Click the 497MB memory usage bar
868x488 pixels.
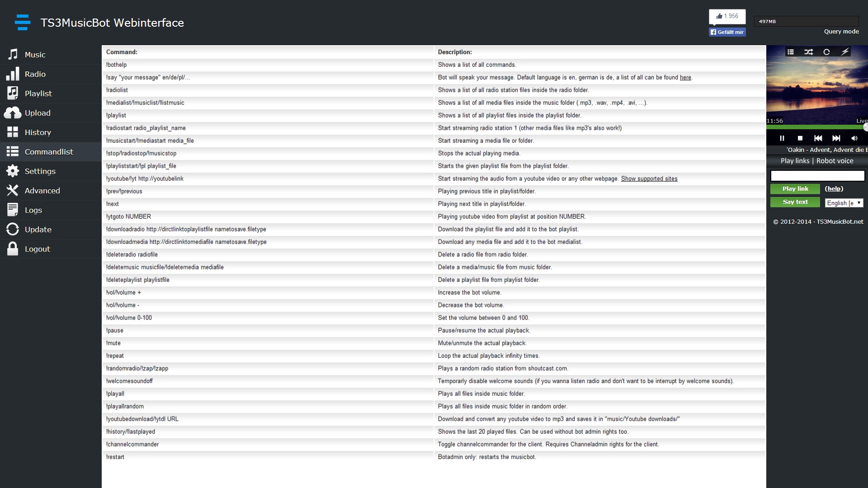coord(806,21)
